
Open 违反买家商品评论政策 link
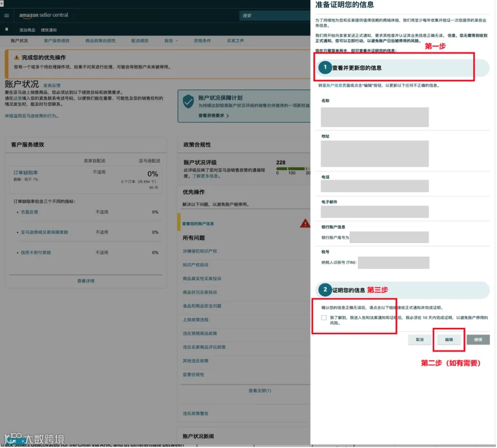(204, 347)
